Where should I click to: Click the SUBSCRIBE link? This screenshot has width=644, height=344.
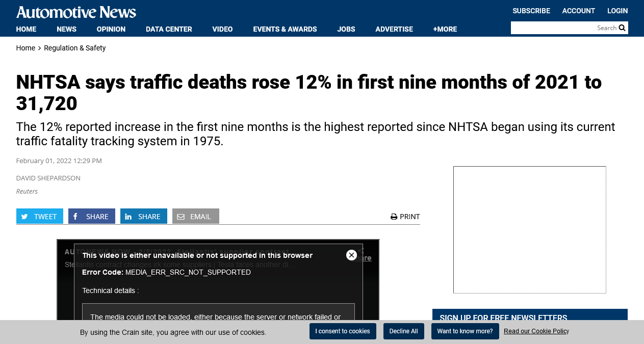[x=531, y=11]
